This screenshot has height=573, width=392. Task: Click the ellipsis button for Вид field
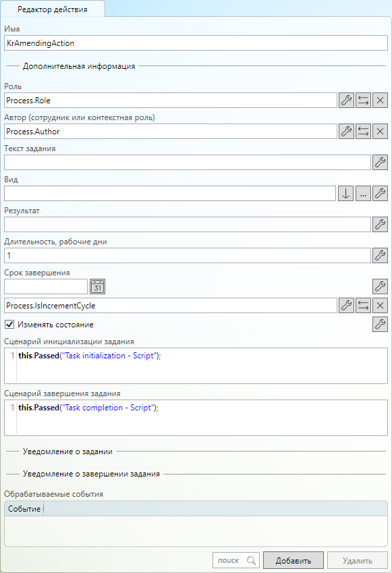point(363,193)
